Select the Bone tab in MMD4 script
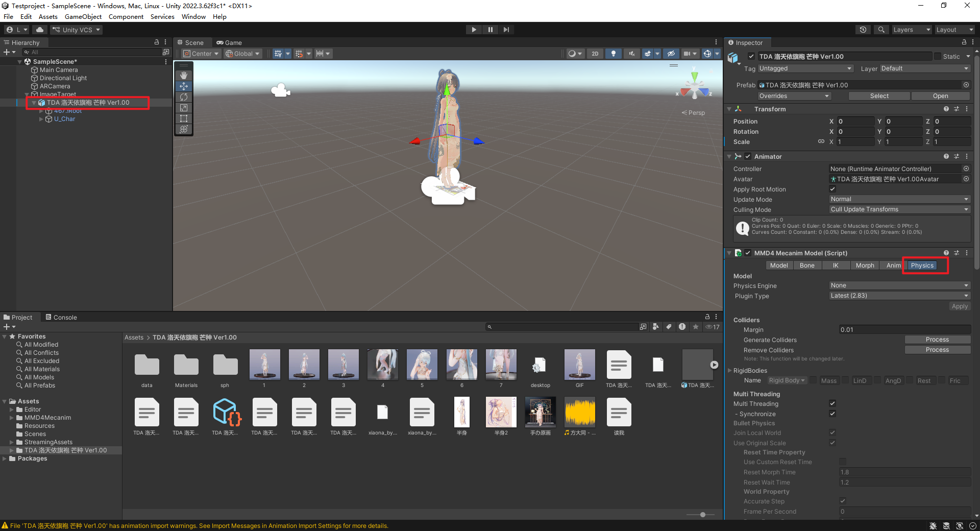 (x=807, y=265)
